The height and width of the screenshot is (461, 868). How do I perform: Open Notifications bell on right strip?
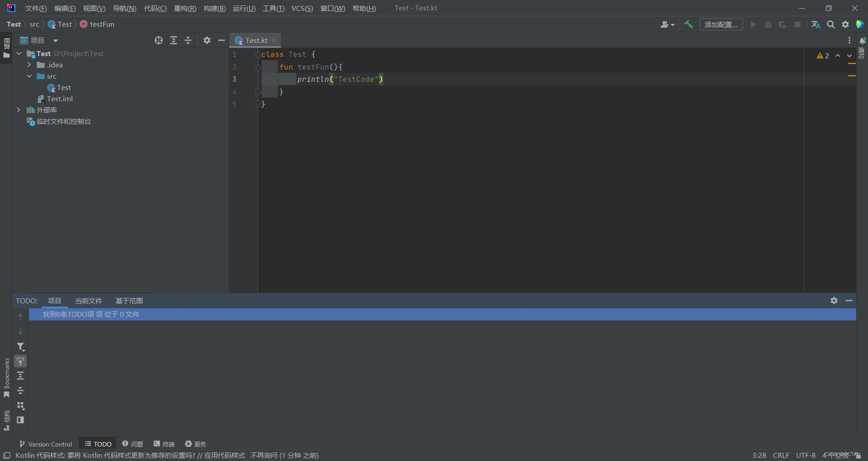(x=862, y=41)
